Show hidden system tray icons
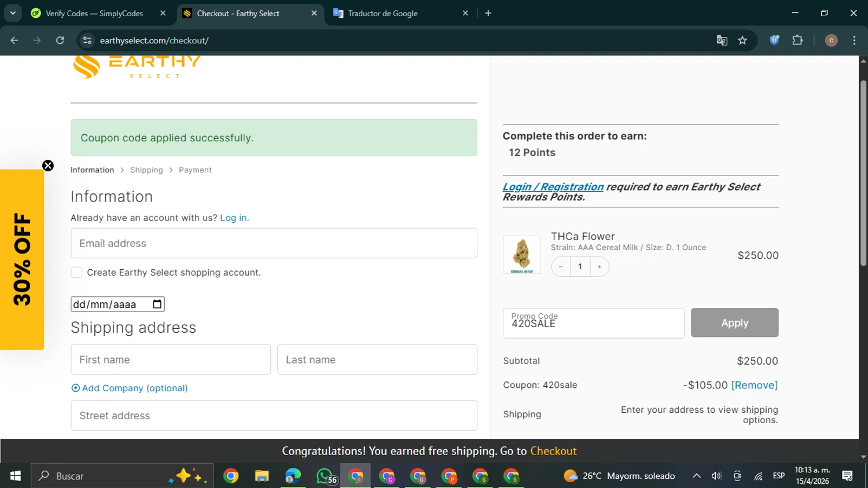This screenshot has height=488, width=868. click(697, 476)
